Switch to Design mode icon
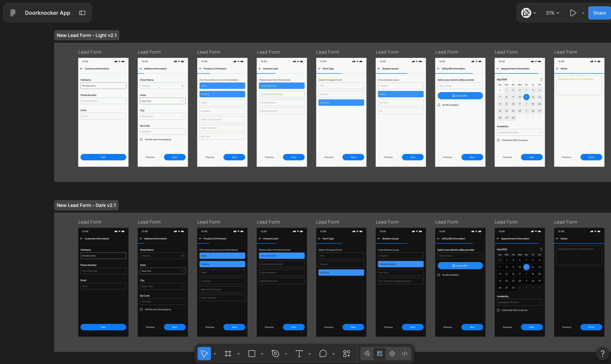Image resolution: width=611 pixels, height=364 pixels. tap(380, 353)
